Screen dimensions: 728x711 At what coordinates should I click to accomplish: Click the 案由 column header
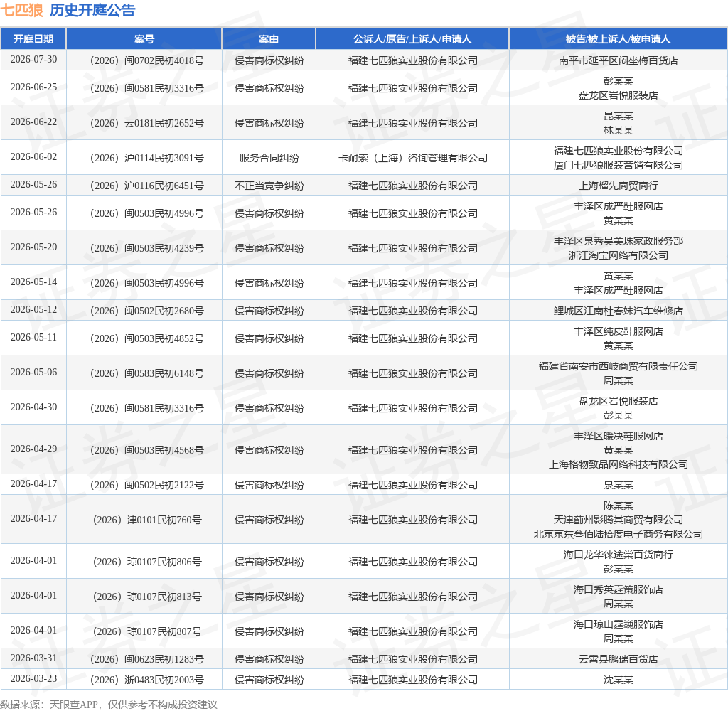[269, 39]
